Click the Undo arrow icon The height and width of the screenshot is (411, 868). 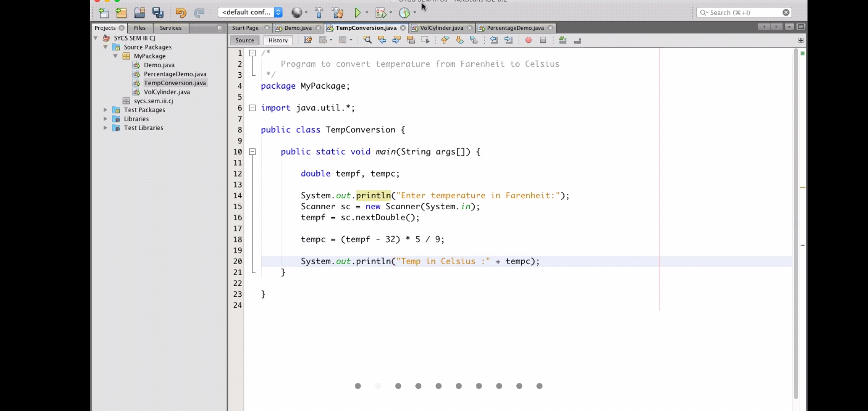click(x=180, y=13)
